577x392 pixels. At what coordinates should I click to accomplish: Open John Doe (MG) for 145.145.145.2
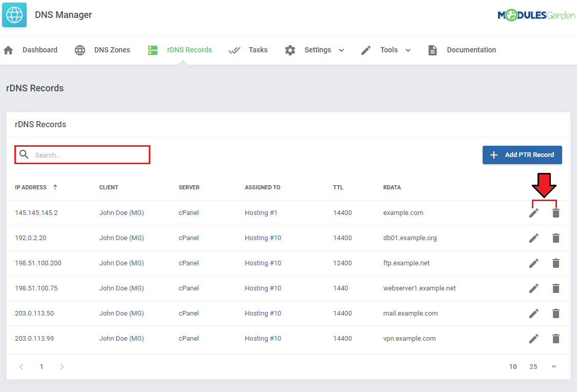[122, 213]
